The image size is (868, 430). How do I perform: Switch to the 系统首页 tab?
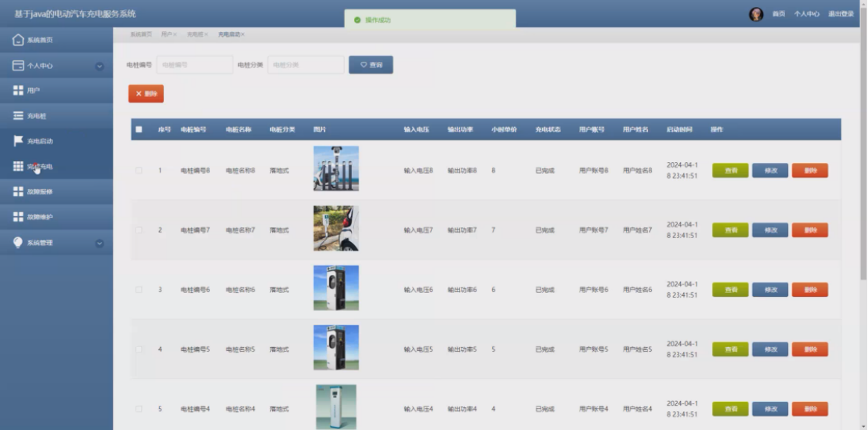click(141, 34)
